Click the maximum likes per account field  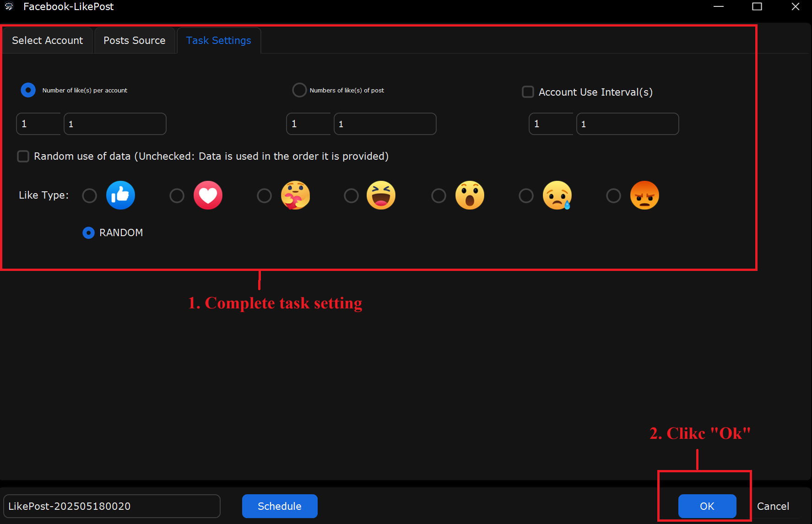click(115, 124)
